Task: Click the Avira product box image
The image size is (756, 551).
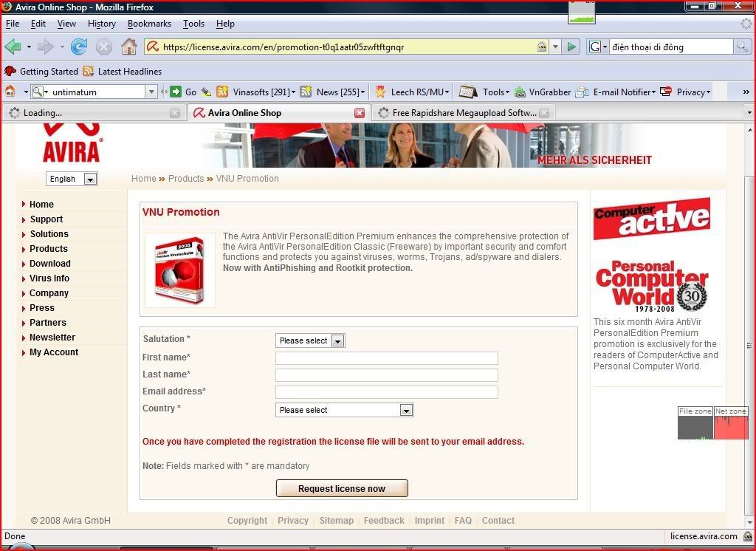Action: [180, 270]
